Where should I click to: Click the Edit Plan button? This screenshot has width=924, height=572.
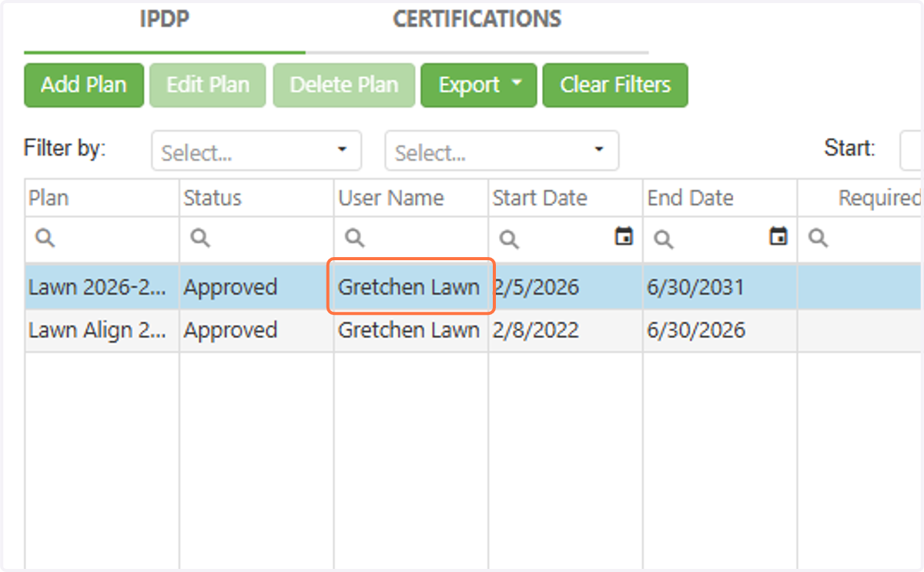coord(208,85)
